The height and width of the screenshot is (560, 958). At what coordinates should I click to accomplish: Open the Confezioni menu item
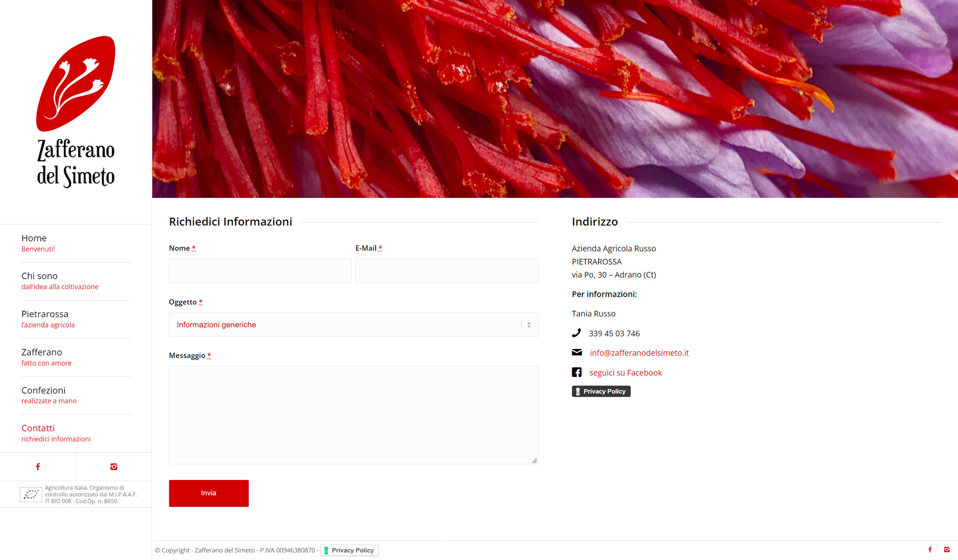tap(76, 395)
